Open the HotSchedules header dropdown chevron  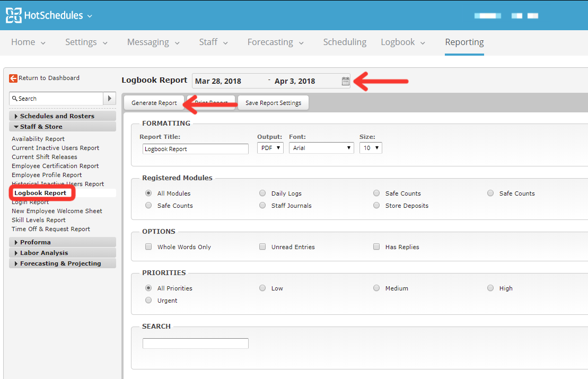[x=90, y=16]
